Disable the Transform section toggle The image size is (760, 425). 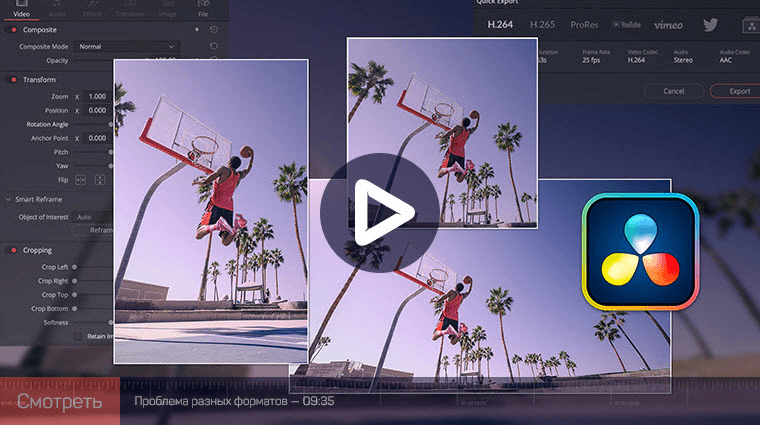coord(14,79)
